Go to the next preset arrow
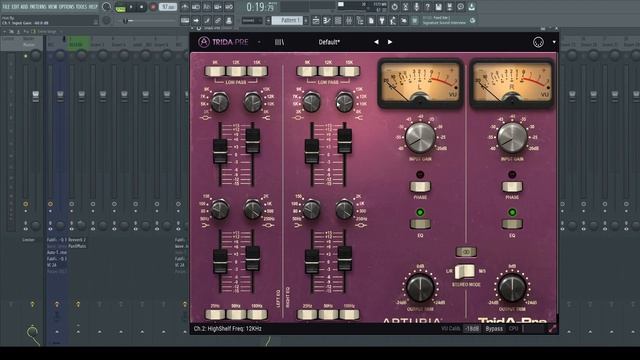640x360 pixels. pos(390,42)
